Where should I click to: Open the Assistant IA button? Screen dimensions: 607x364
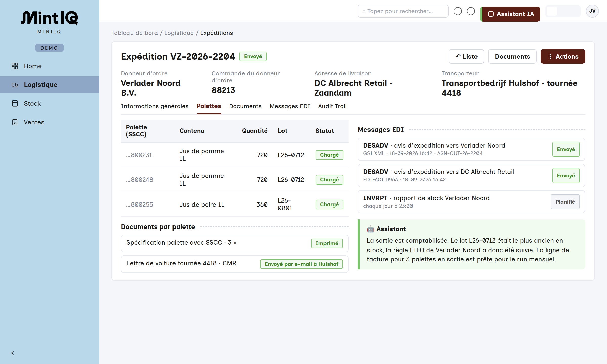(x=511, y=14)
